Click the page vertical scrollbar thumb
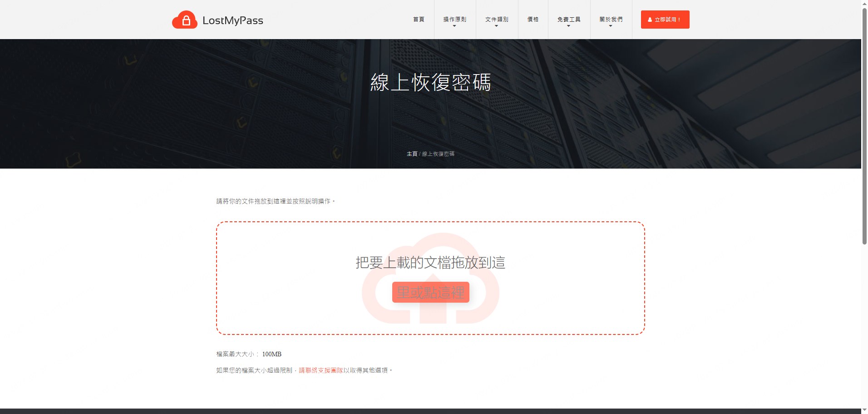 [864, 126]
